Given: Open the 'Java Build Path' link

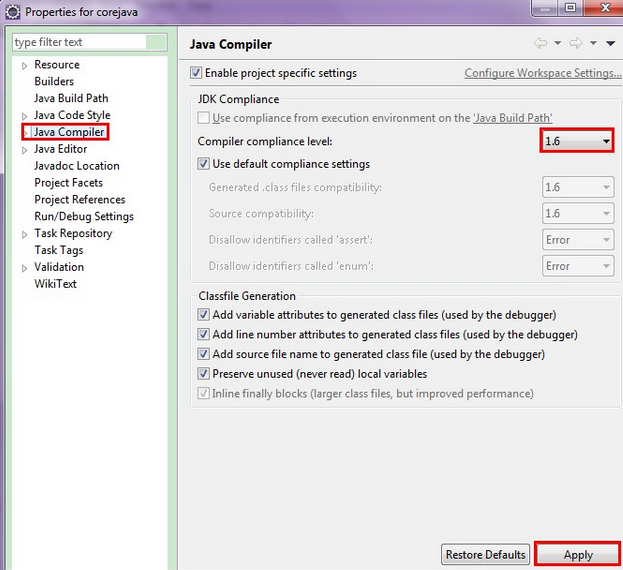Looking at the screenshot, I should point(513,118).
